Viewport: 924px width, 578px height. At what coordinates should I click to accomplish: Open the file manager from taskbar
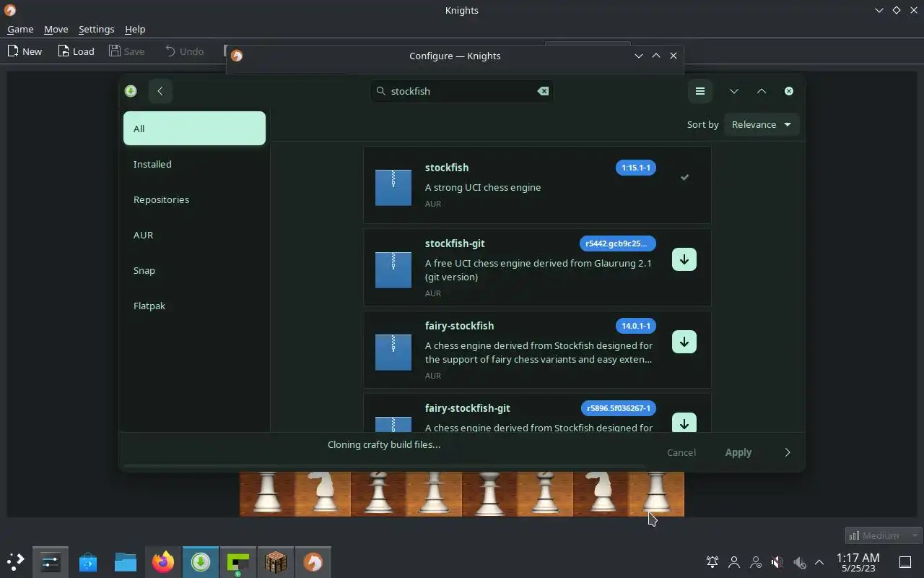[126, 561]
